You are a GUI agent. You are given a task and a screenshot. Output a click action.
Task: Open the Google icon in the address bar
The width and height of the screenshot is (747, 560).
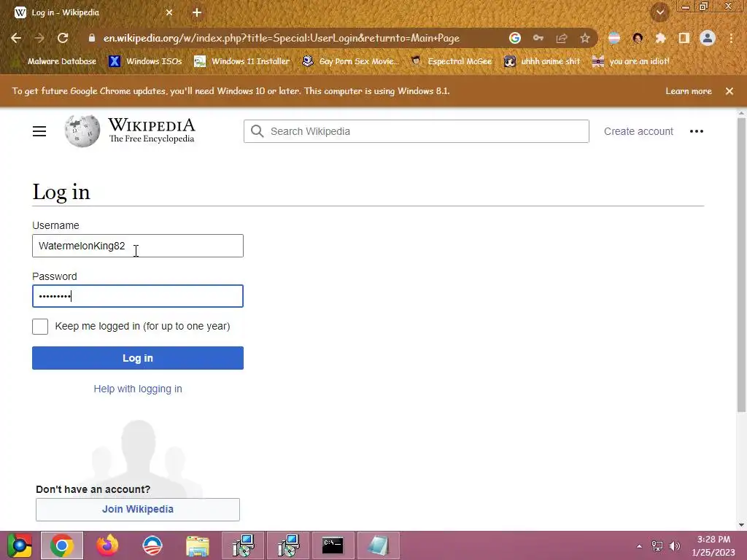click(x=514, y=38)
